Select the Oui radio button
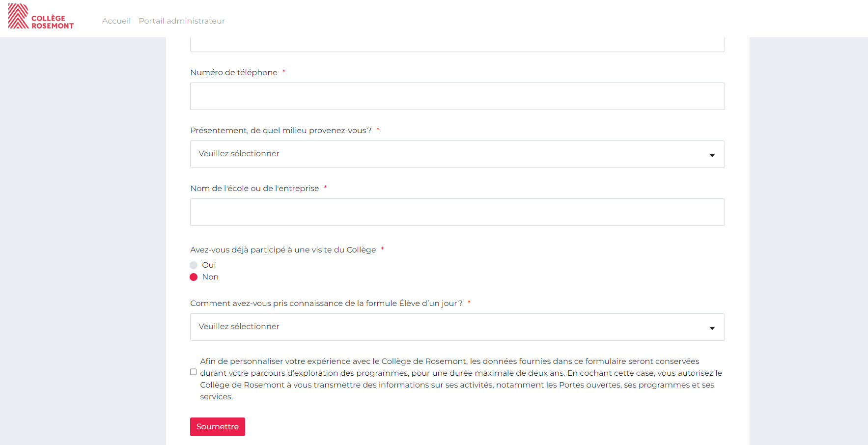This screenshot has width=868, height=445. point(194,265)
